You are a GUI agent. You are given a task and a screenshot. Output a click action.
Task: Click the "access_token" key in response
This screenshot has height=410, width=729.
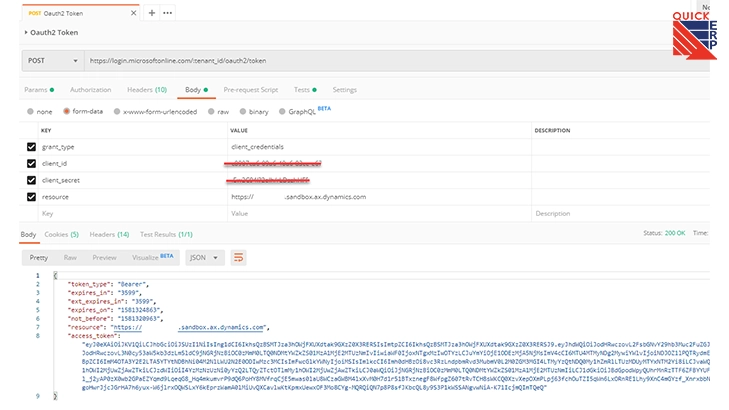(x=93, y=336)
